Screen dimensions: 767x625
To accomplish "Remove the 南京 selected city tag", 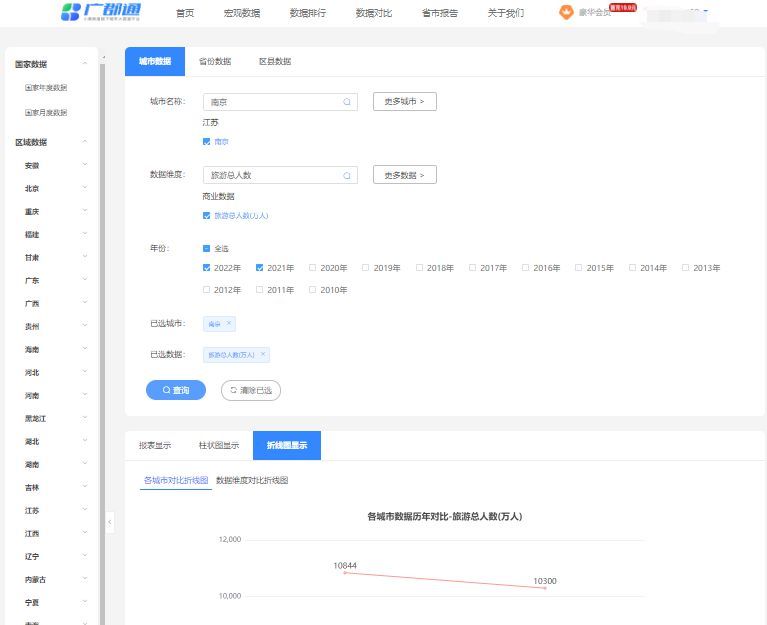I will pos(229,323).
